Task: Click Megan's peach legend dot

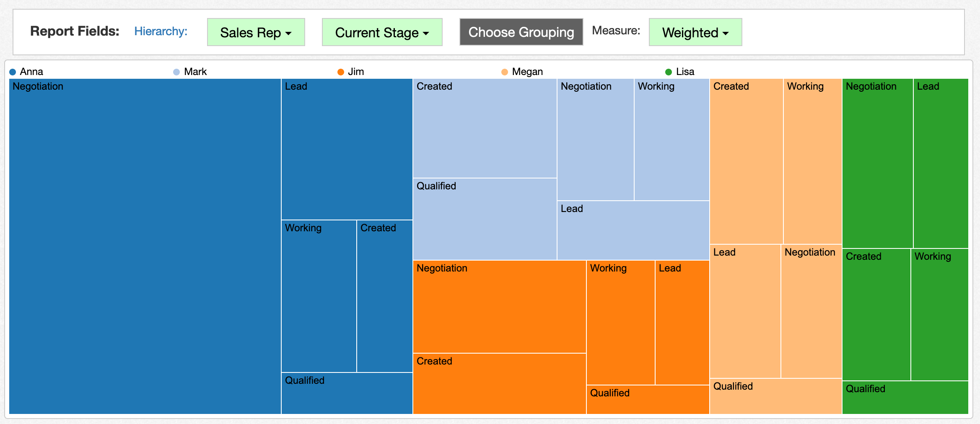Action: point(505,72)
